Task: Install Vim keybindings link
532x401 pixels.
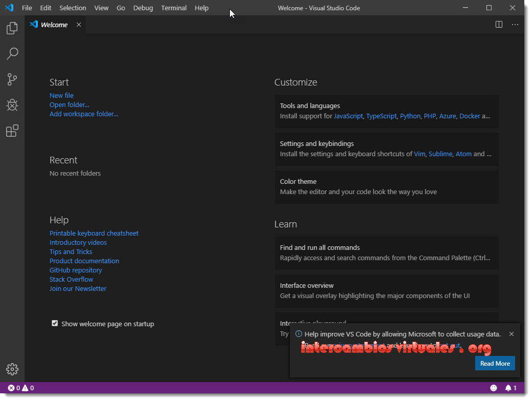Action: (x=419, y=154)
